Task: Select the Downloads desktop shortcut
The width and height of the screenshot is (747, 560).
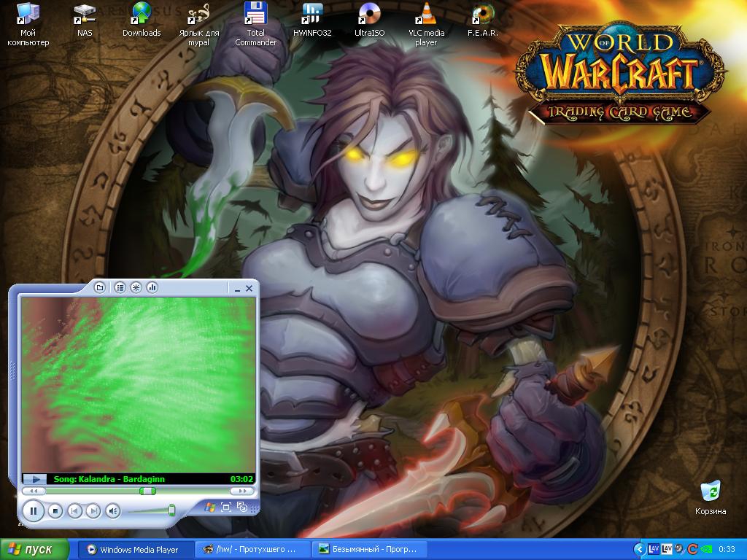Action: [142, 20]
